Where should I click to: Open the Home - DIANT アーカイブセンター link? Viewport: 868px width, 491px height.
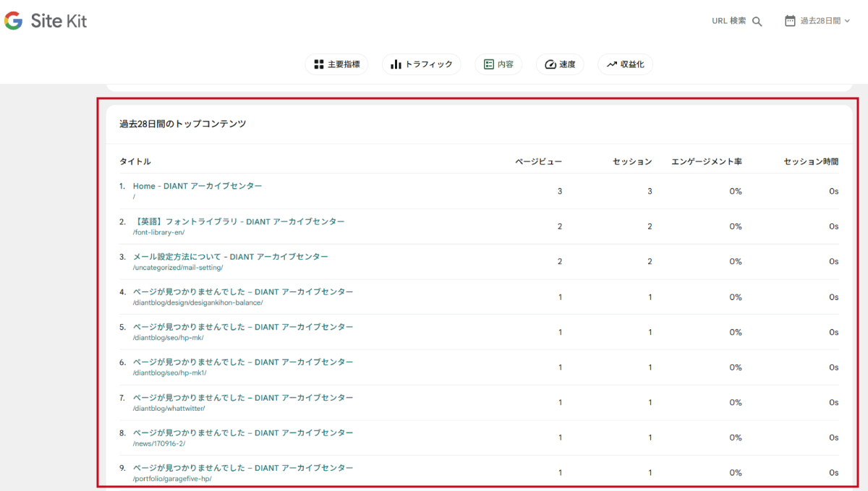tap(197, 186)
